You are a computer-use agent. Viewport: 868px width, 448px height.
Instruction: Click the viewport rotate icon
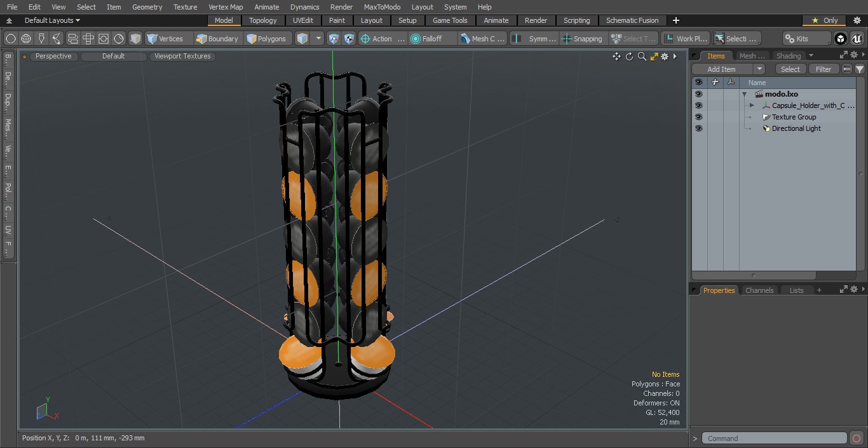coord(629,57)
